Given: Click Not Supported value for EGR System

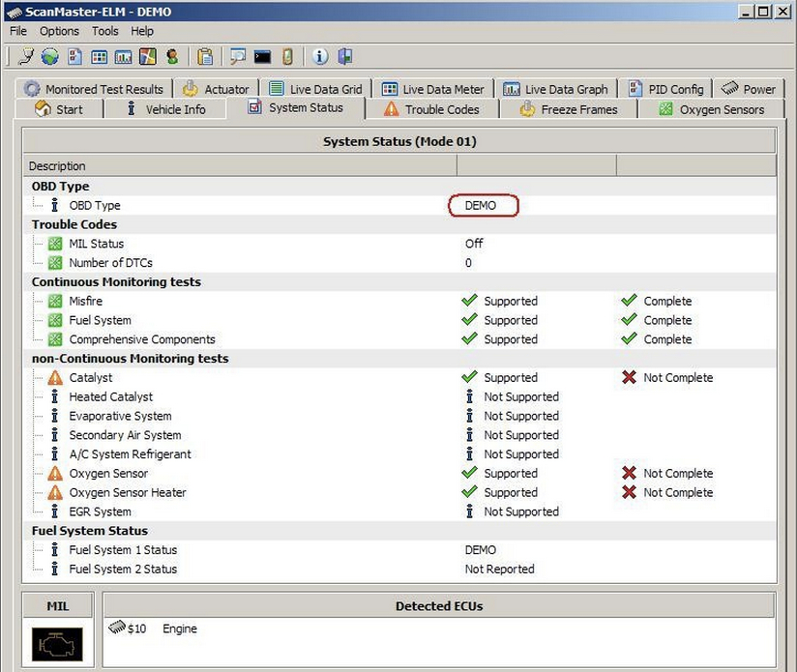Looking at the screenshot, I should point(521,512).
